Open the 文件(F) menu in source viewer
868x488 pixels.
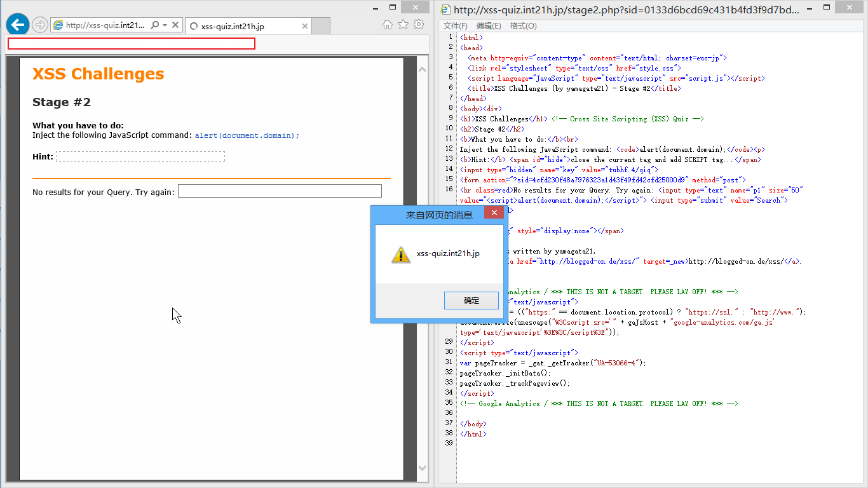click(x=455, y=26)
